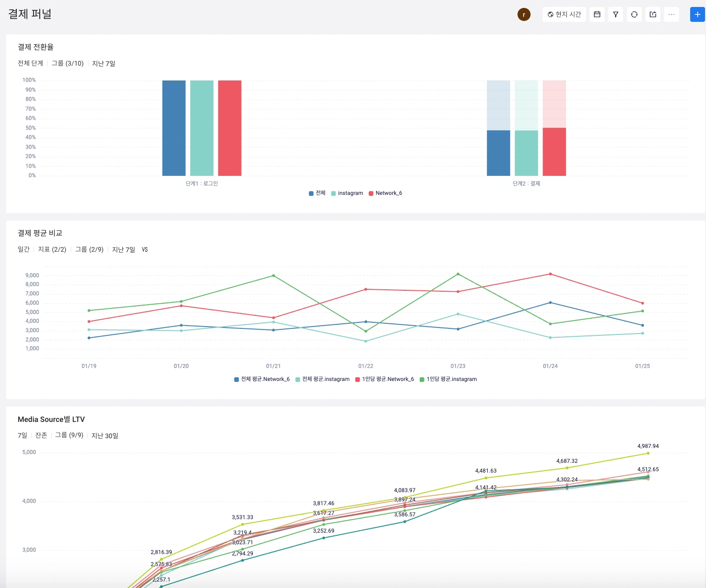This screenshot has height=588, width=706.
Task: Select the 일간 interval option
Action: tap(24, 249)
